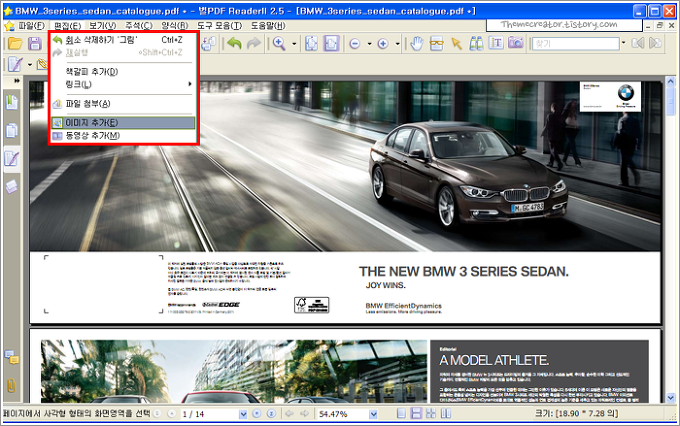This screenshot has height=426, width=680.
Task: Choose 이미지 추가(E) menu entry
Action: [x=123, y=123]
